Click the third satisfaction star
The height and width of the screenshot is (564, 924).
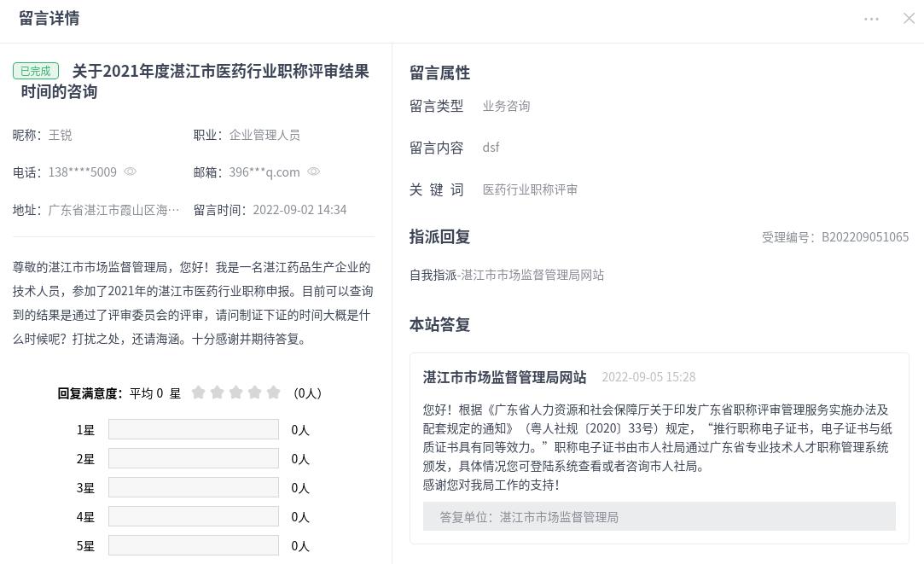click(x=236, y=392)
